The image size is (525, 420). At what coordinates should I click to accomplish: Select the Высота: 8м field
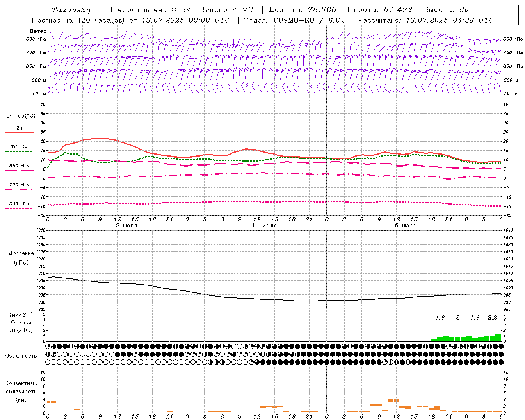click(x=446, y=10)
